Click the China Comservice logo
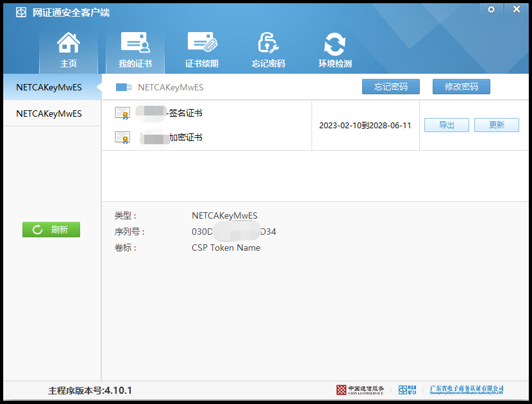532x404 pixels. coord(360,390)
